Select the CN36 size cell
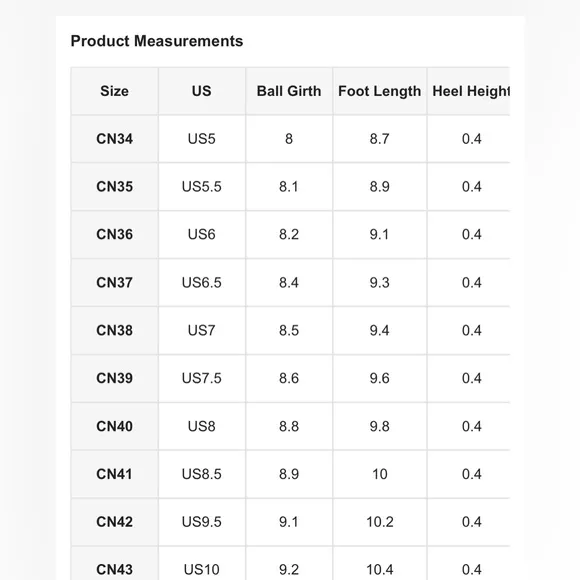 click(x=114, y=235)
